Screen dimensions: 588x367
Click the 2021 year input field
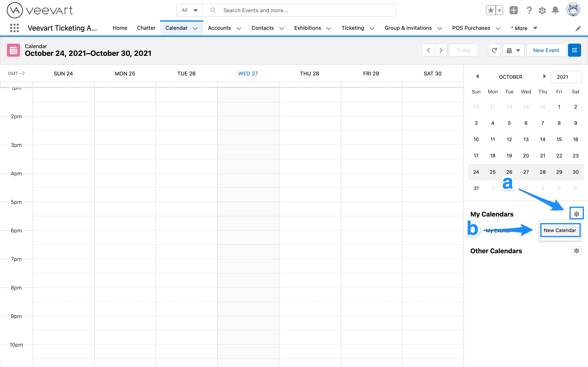coord(566,77)
